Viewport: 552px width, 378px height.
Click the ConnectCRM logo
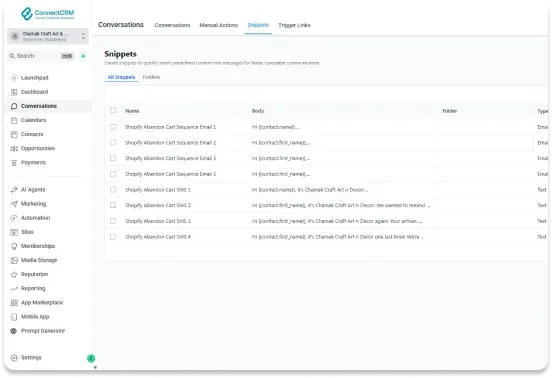point(48,13)
